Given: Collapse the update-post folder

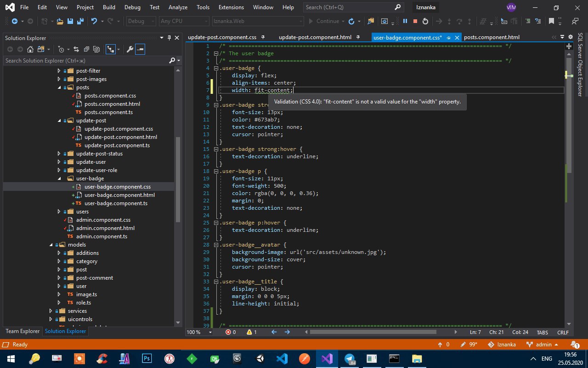Looking at the screenshot, I should [x=59, y=121].
